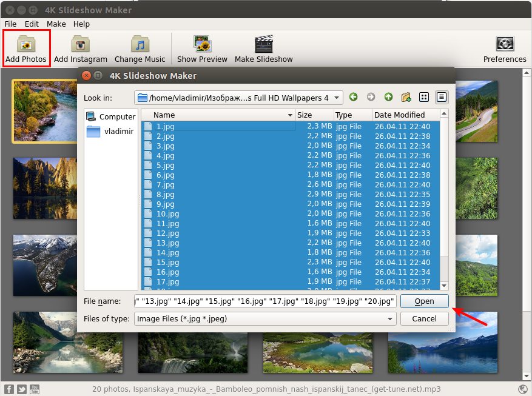This screenshot has width=532, height=396.
Task: Click main window scrollbar down arrow
Action: pyautogui.click(x=527, y=376)
